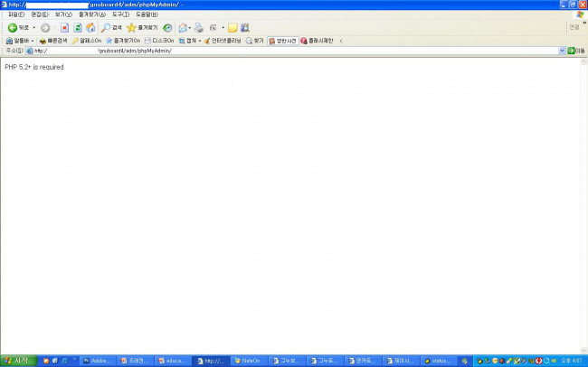Click the green 이동 go button
Viewport: 588px width, 367px height.
click(x=576, y=51)
